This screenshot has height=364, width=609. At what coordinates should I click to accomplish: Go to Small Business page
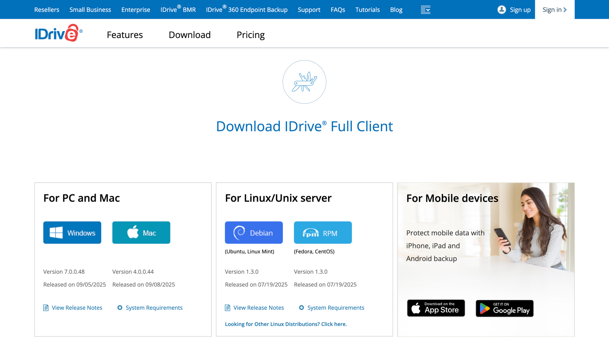(90, 10)
